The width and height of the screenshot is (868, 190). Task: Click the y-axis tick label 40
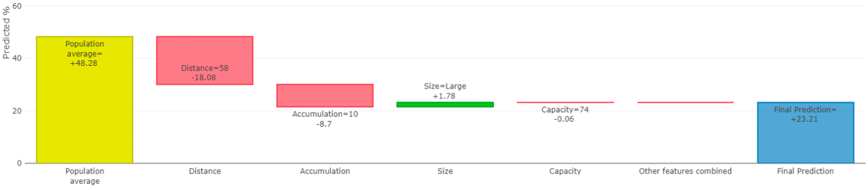pos(17,58)
